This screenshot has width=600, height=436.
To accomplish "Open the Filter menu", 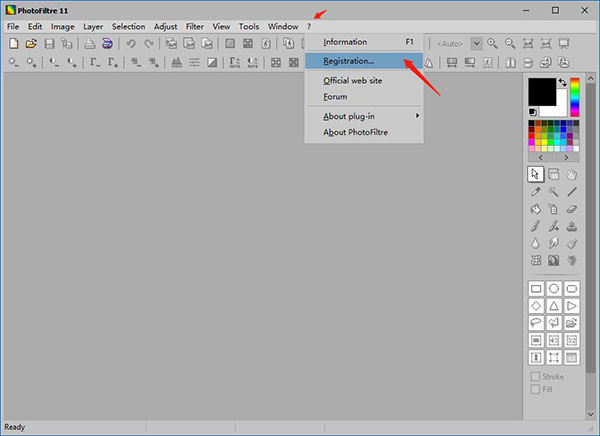I will point(194,26).
